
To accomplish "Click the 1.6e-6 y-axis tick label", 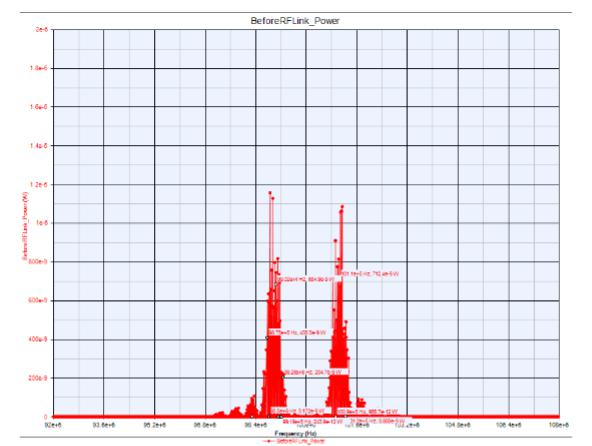I will [x=39, y=107].
